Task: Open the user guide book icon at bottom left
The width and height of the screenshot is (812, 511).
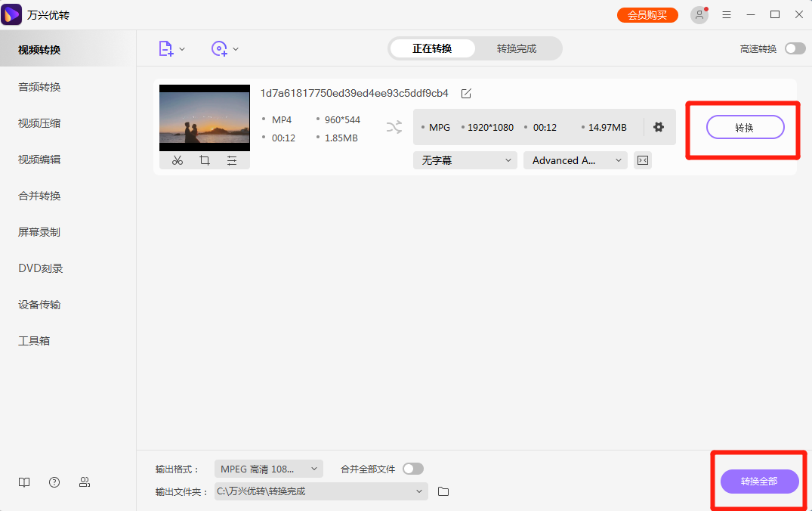Action: (23, 482)
